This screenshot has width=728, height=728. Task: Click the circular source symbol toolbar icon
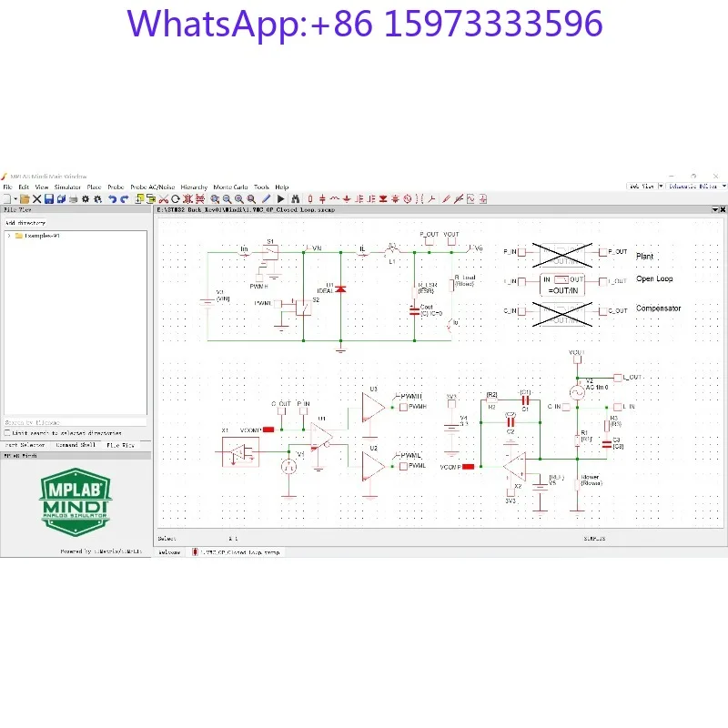[408, 199]
